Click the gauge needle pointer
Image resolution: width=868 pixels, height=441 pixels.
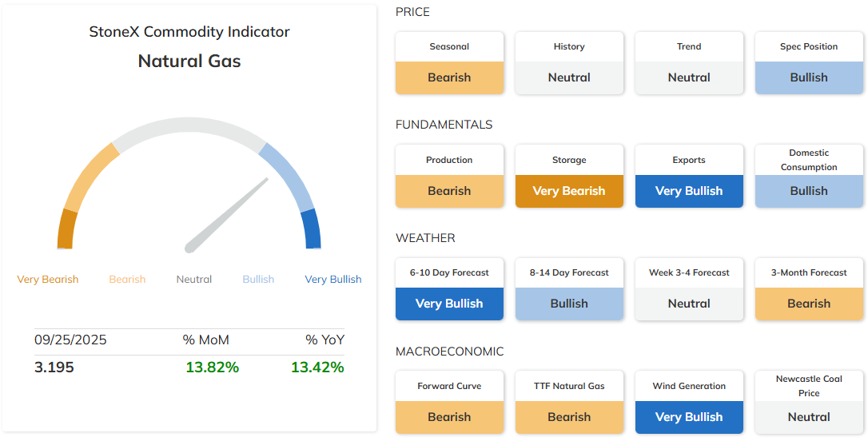pos(227,215)
